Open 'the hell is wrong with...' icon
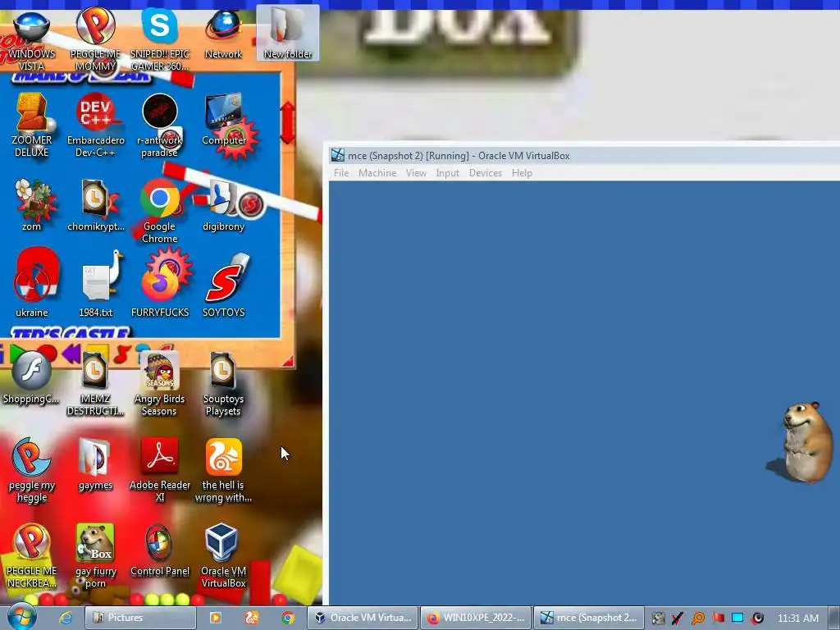840x630 pixels. pos(223,470)
